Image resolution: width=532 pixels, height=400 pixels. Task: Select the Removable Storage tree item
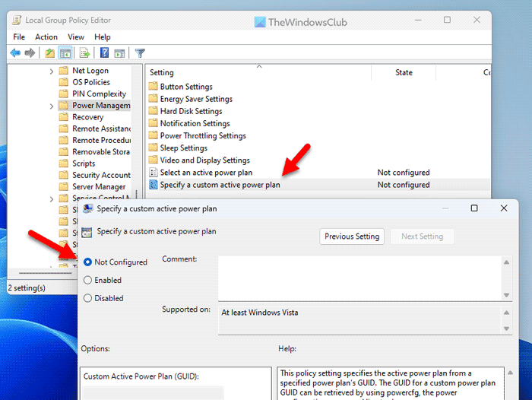pyautogui.click(x=101, y=151)
